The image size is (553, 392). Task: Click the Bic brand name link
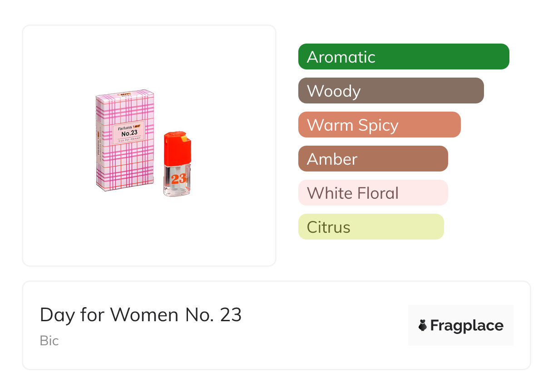[x=49, y=341]
